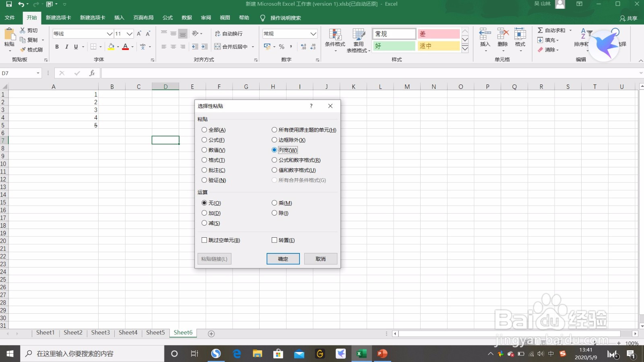
Task: Switch to the 数据 ribbon tab
Action: tap(187, 18)
